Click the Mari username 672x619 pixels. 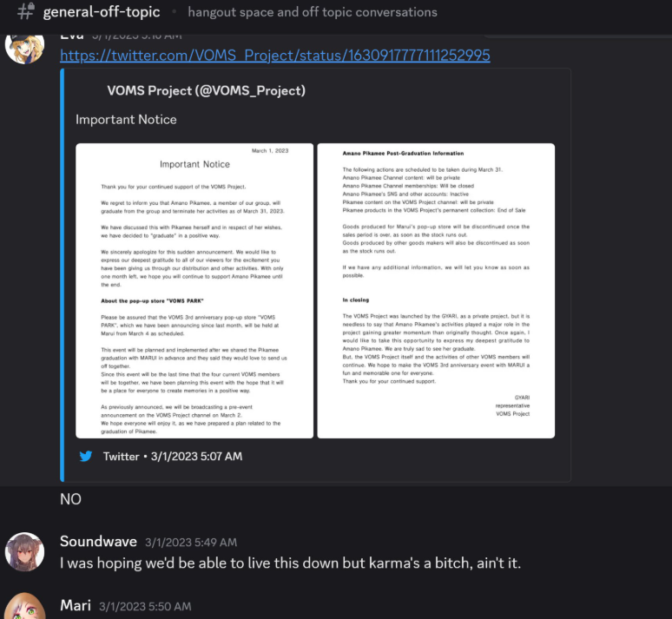coord(76,605)
